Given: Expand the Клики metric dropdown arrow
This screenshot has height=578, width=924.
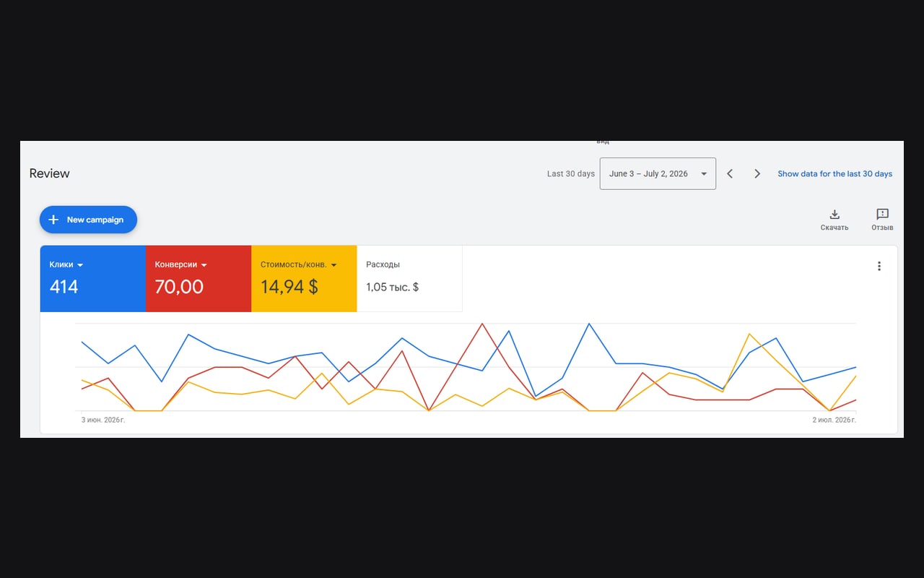Looking at the screenshot, I should [x=80, y=265].
